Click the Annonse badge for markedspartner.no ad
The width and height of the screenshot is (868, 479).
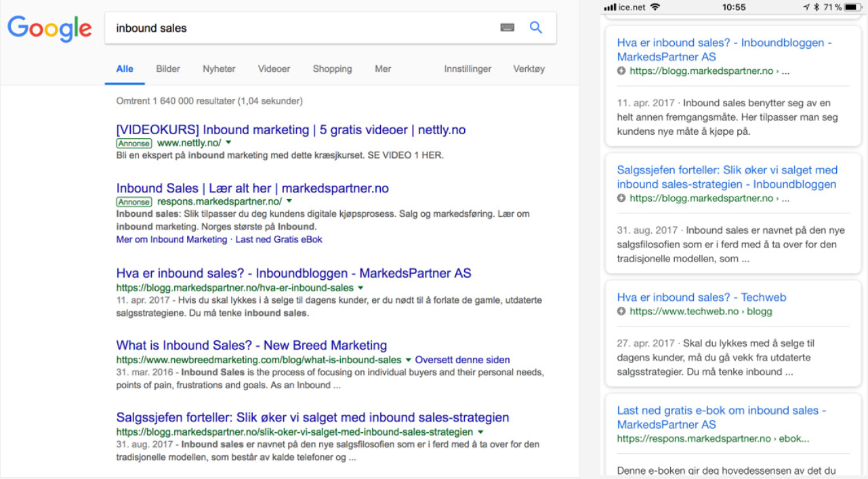134,202
